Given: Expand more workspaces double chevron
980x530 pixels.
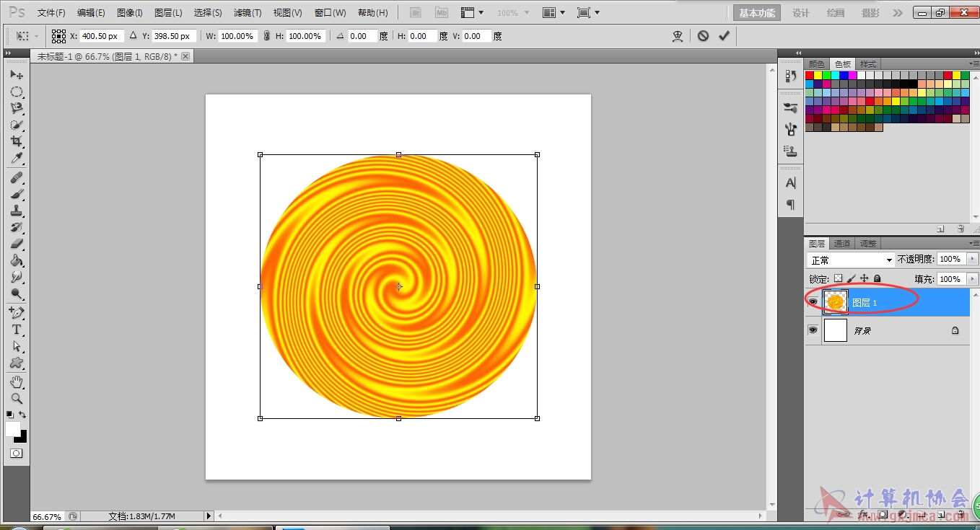Looking at the screenshot, I should coord(897,13).
